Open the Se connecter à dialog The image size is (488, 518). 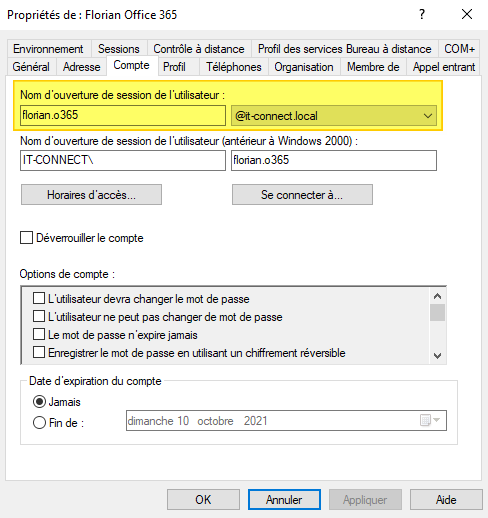point(302,195)
